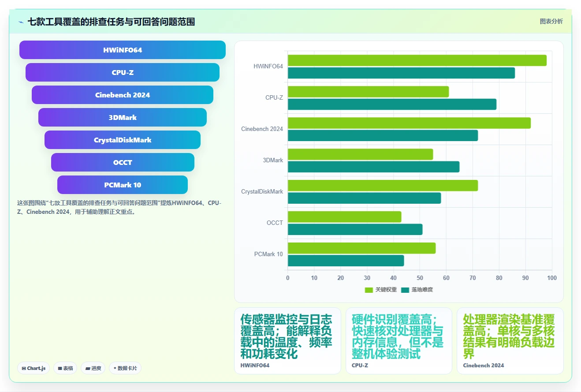Image resolution: width=581 pixels, height=392 pixels.
Task: Click the 图表分析 label in header
Action: click(x=551, y=21)
